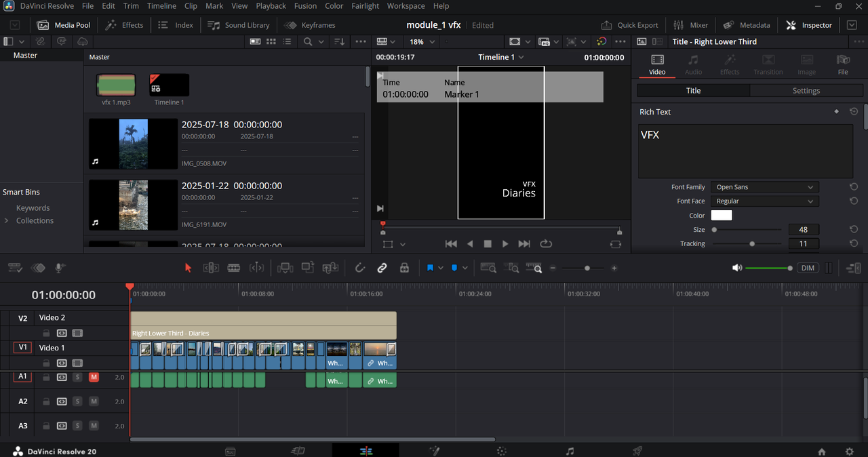Click the Quick Export button
The height and width of the screenshot is (457, 868).
click(630, 25)
